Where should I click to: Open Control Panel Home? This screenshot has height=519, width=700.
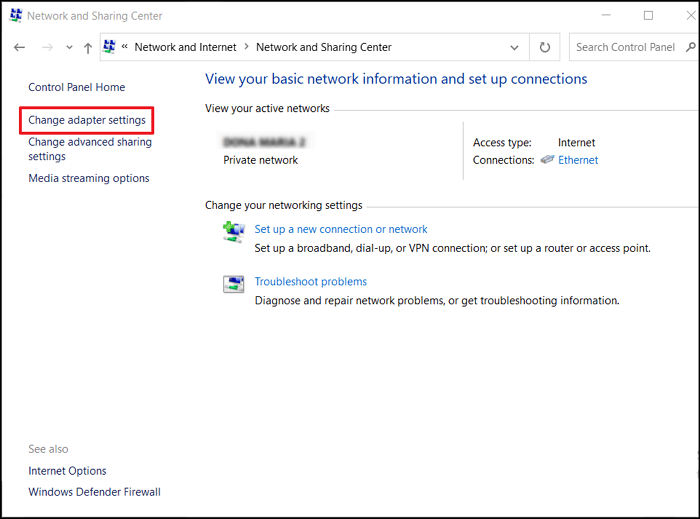77,87
